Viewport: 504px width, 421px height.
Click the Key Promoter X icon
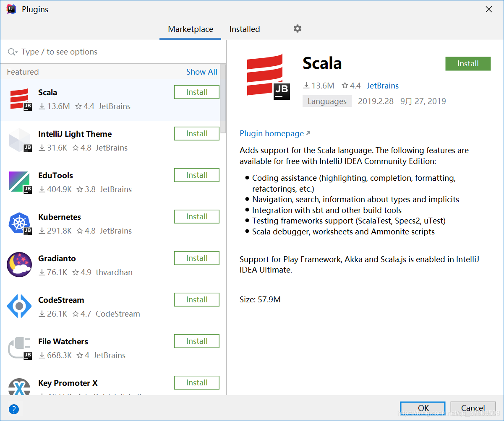tap(19, 387)
